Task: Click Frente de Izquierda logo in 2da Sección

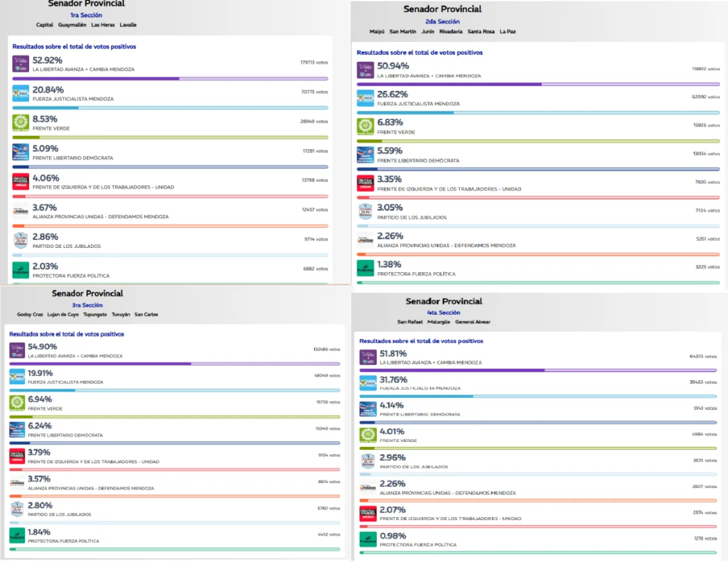Action: tap(365, 183)
